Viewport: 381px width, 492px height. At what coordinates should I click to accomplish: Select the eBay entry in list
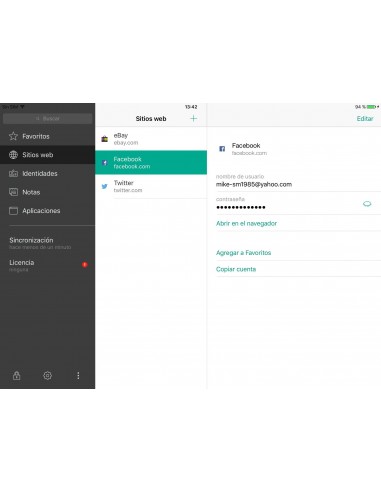(x=151, y=139)
